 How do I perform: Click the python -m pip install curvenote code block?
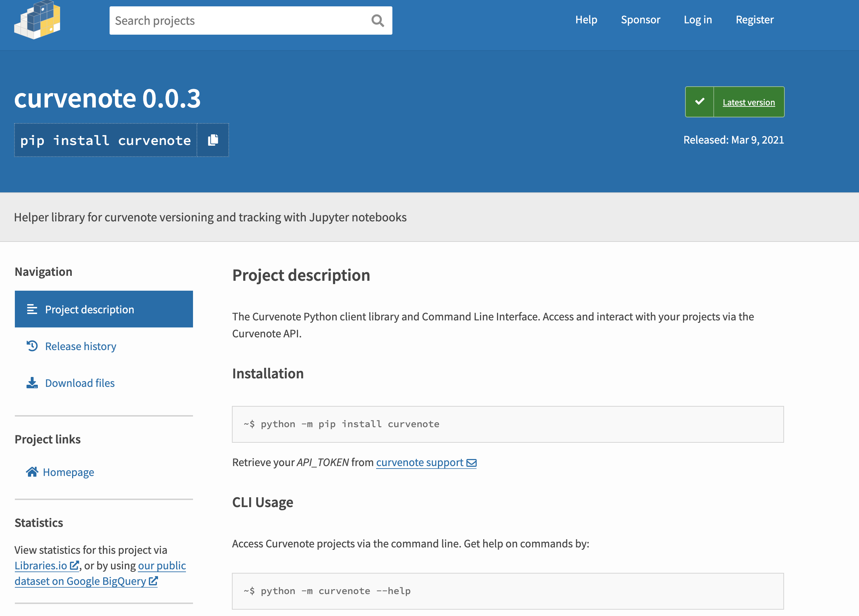click(508, 424)
